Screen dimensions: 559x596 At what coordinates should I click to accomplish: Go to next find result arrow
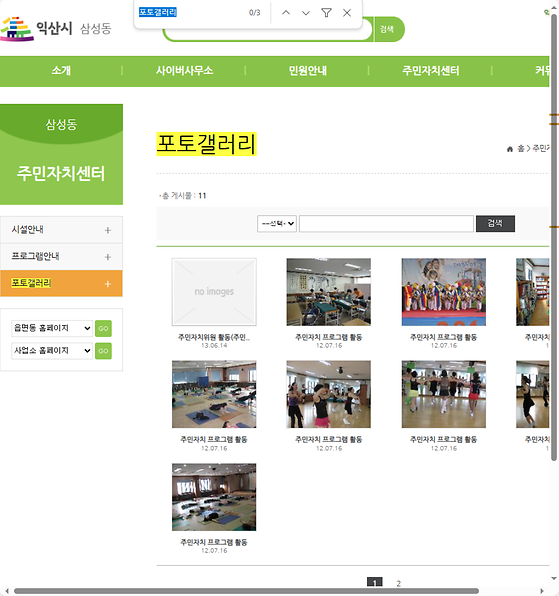pos(306,13)
